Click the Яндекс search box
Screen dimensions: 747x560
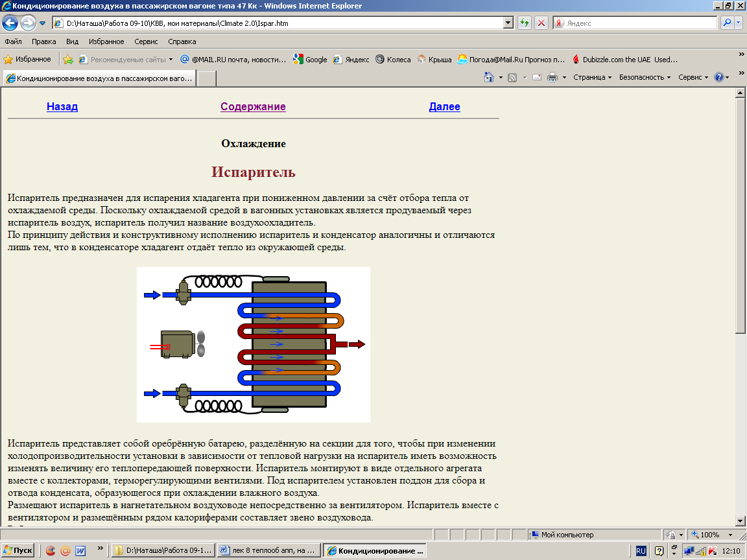[635, 23]
